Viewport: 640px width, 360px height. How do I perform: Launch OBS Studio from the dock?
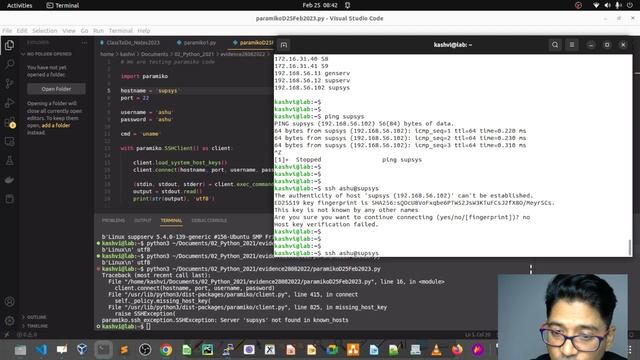tap(145, 350)
